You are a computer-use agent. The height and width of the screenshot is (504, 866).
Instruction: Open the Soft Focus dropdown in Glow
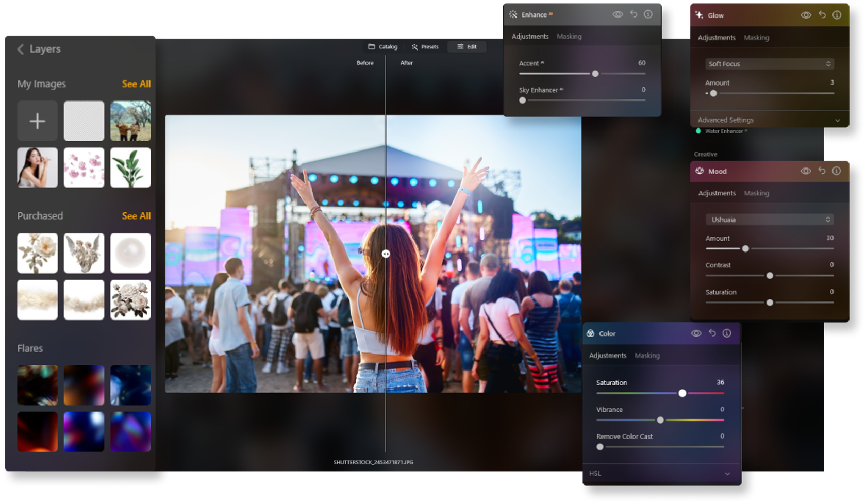tap(769, 64)
